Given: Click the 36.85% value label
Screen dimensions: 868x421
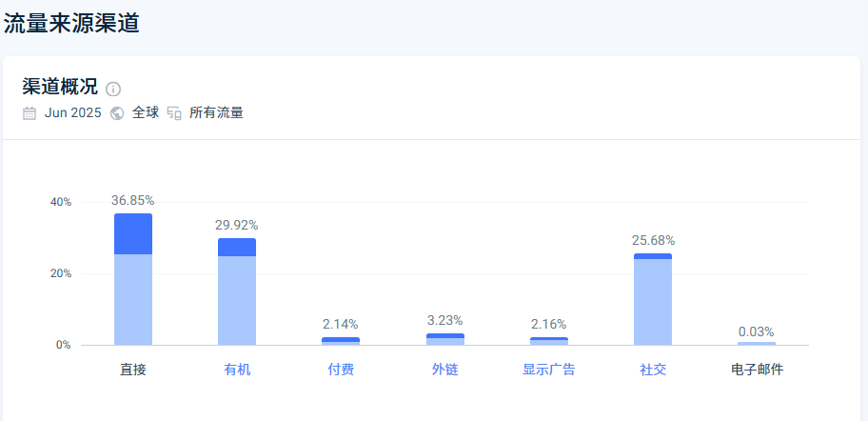Looking at the screenshot, I should pos(132,201).
